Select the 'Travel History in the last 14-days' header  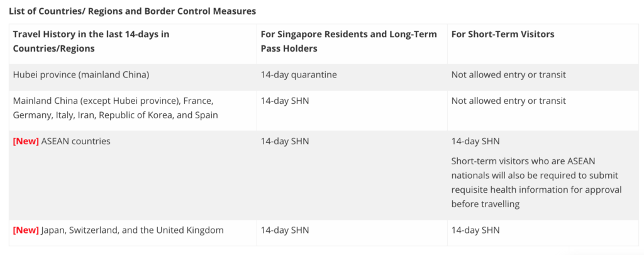pos(91,41)
